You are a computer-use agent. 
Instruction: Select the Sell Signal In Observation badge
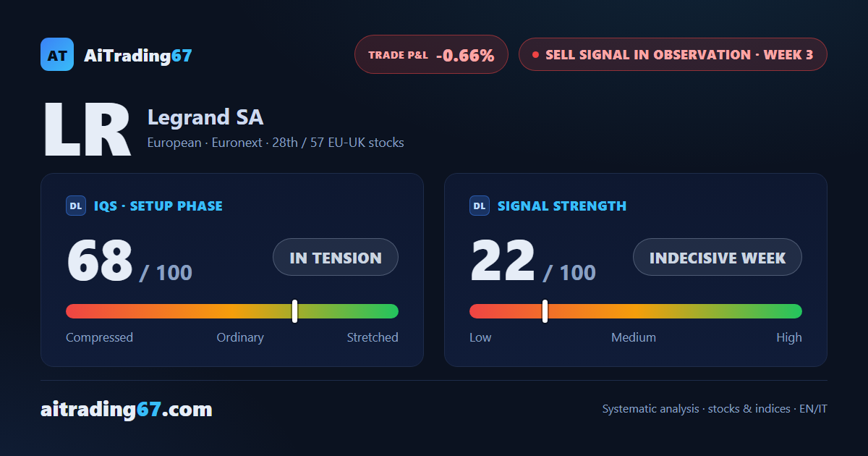(673, 54)
